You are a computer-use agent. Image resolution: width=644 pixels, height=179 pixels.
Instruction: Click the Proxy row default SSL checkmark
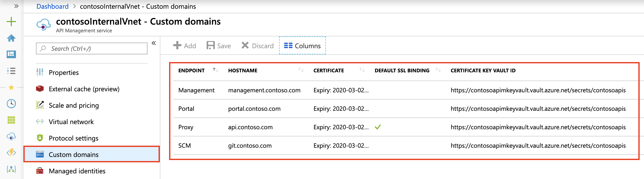click(378, 127)
